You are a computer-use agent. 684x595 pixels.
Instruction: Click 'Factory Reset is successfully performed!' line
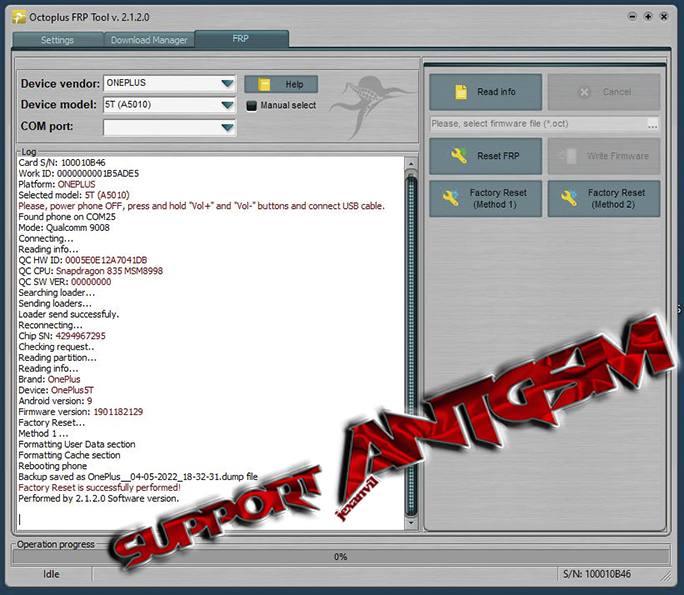click(x=99, y=488)
